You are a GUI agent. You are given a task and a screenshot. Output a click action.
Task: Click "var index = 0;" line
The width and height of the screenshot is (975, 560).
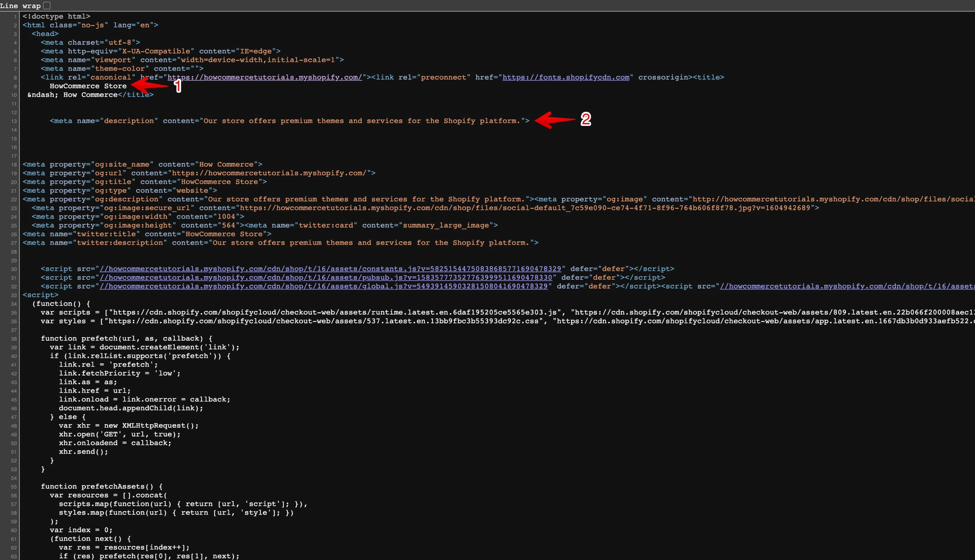pyautogui.click(x=81, y=530)
